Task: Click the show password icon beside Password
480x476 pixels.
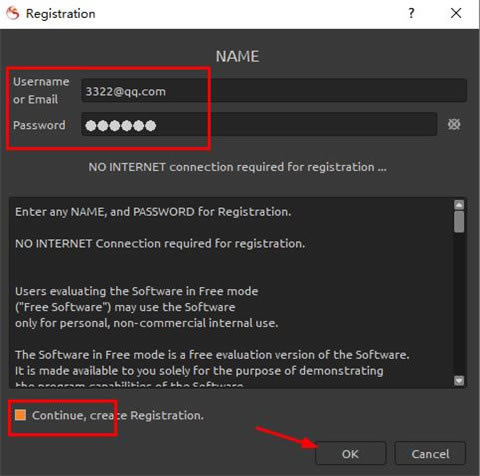Action: point(454,124)
